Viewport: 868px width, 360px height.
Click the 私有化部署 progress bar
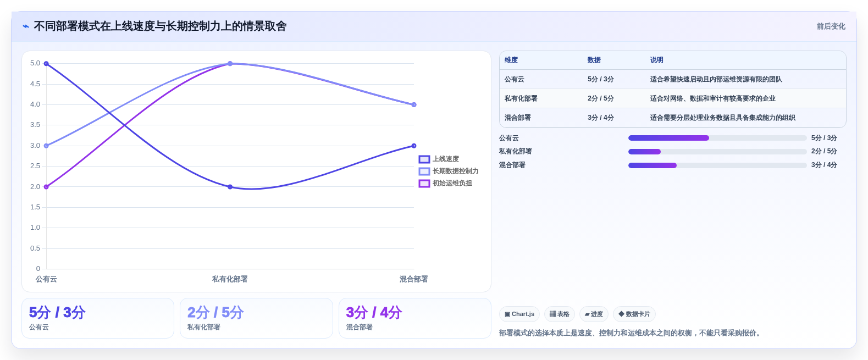(717, 152)
